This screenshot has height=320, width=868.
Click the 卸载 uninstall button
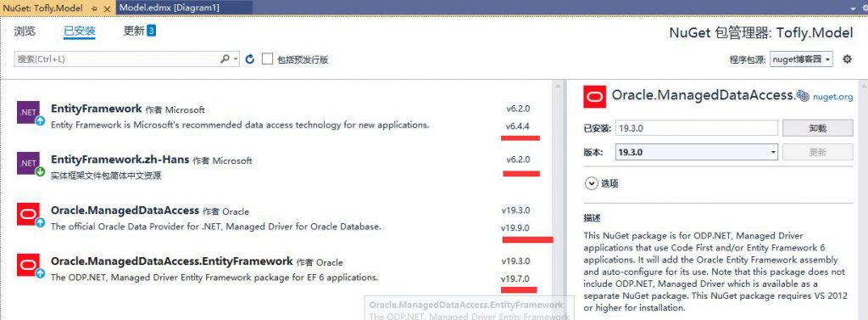tap(818, 128)
